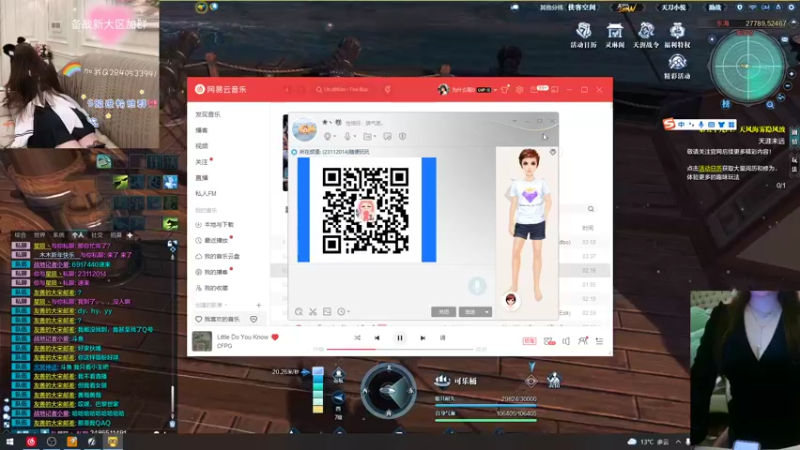Mute volume in NetEase player bar
The height and width of the screenshot is (450, 800).
pyautogui.click(x=566, y=341)
